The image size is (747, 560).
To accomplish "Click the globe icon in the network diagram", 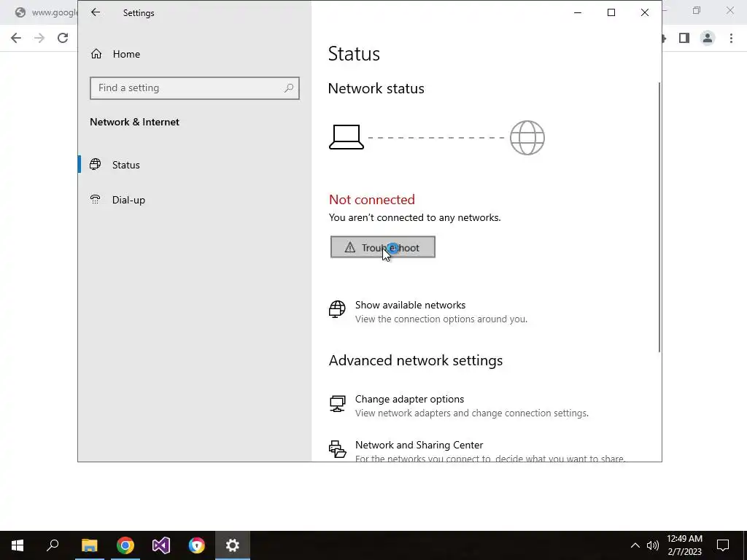I will coord(527,138).
